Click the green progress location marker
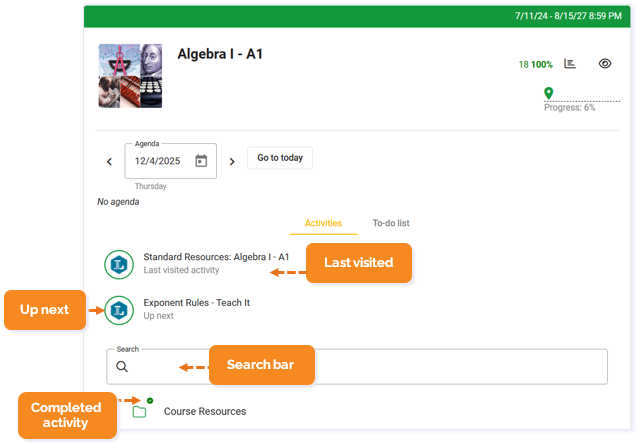The width and height of the screenshot is (639, 442). point(548,93)
